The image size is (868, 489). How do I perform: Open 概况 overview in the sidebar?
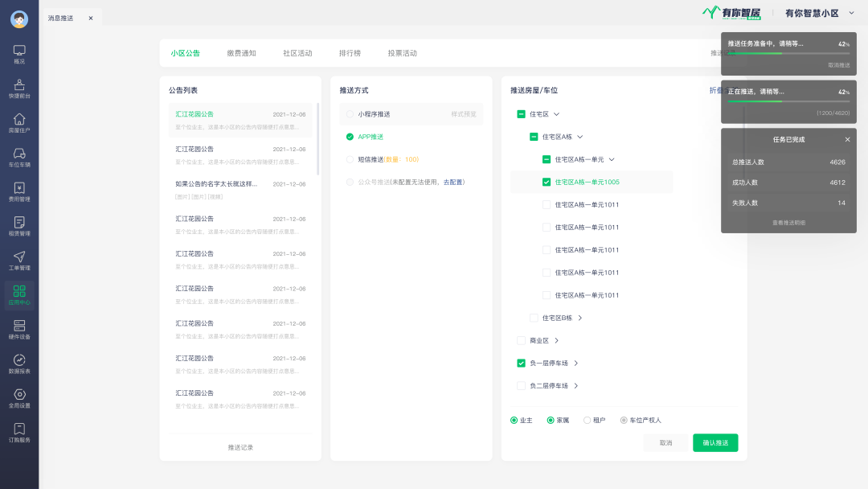coord(19,54)
